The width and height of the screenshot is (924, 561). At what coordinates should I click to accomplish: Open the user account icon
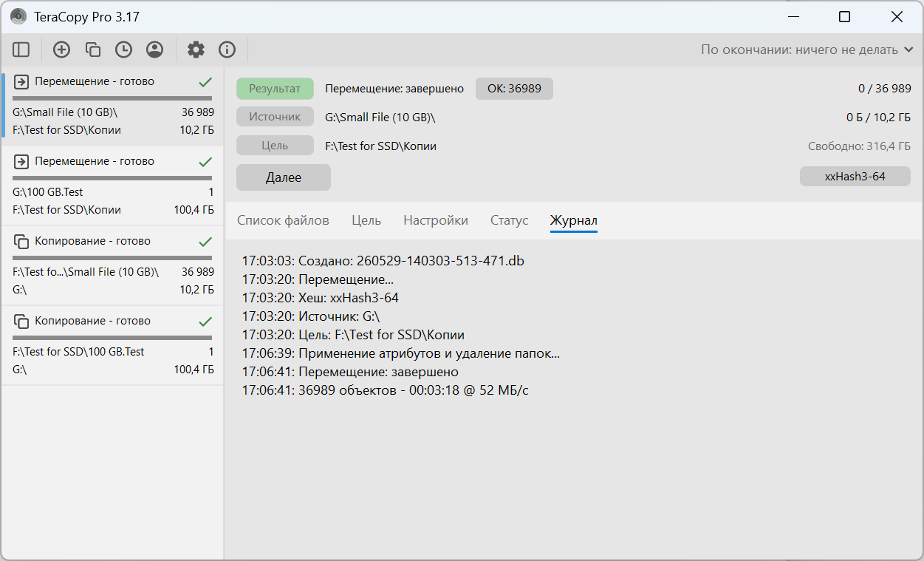pos(154,50)
